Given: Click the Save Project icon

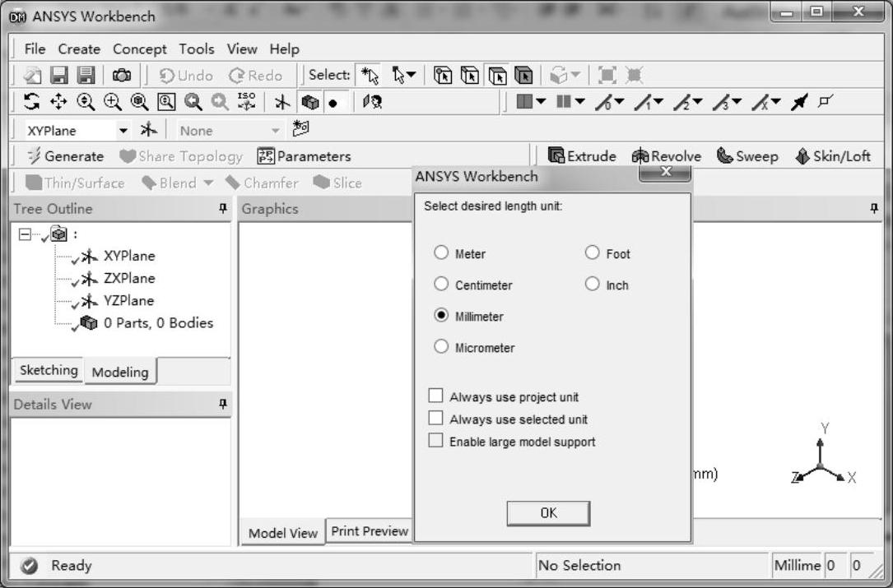Looking at the screenshot, I should pos(59,76).
